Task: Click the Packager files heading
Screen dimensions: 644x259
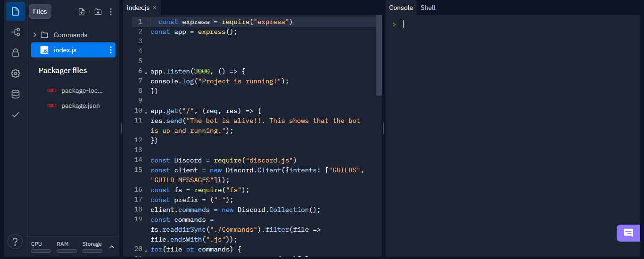Action: (63, 71)
